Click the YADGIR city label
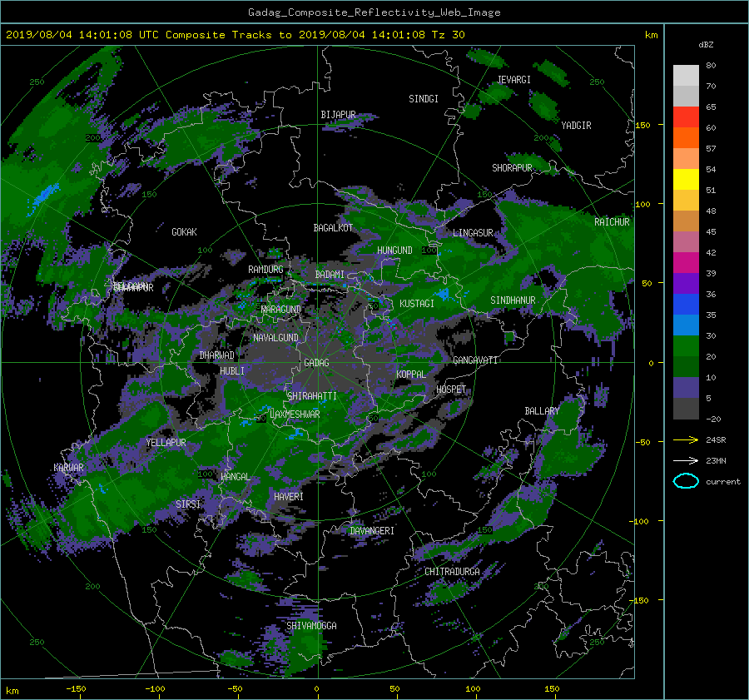Image resolution: width=749 pixels, height=700 pixels. tap(576, 126)
